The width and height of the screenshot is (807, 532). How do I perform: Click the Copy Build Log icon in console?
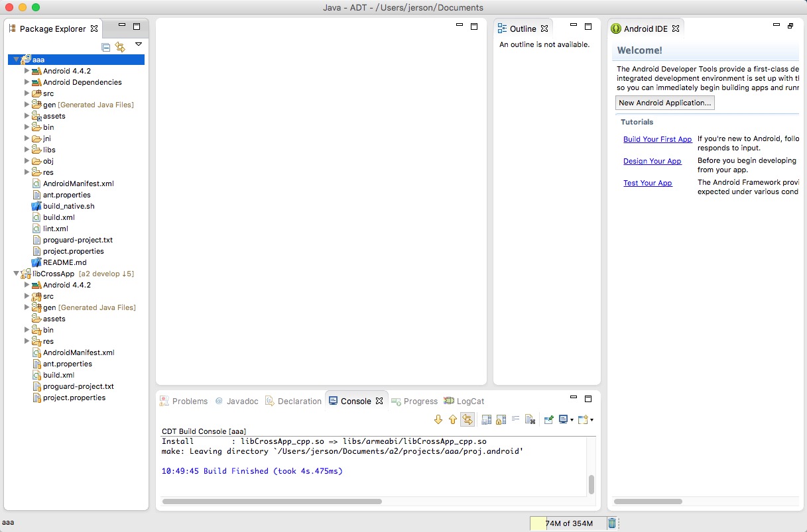pos(486,419)
